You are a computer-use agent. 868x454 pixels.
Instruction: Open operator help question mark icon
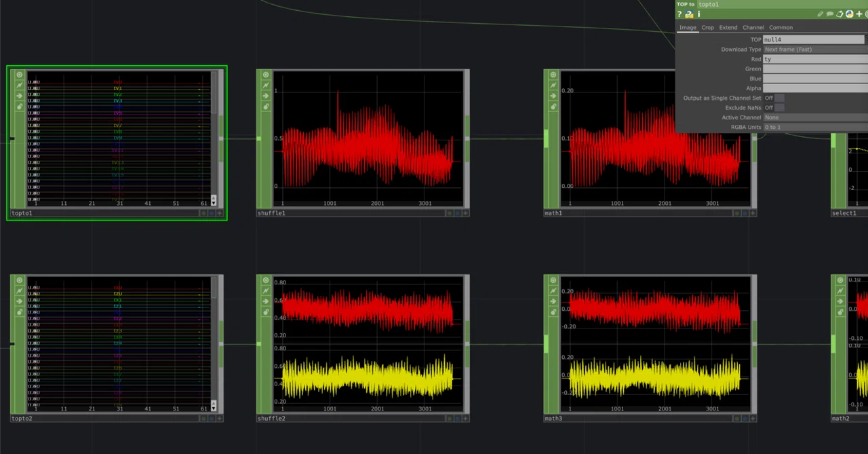pyautogui.click(x=679, y=14)
